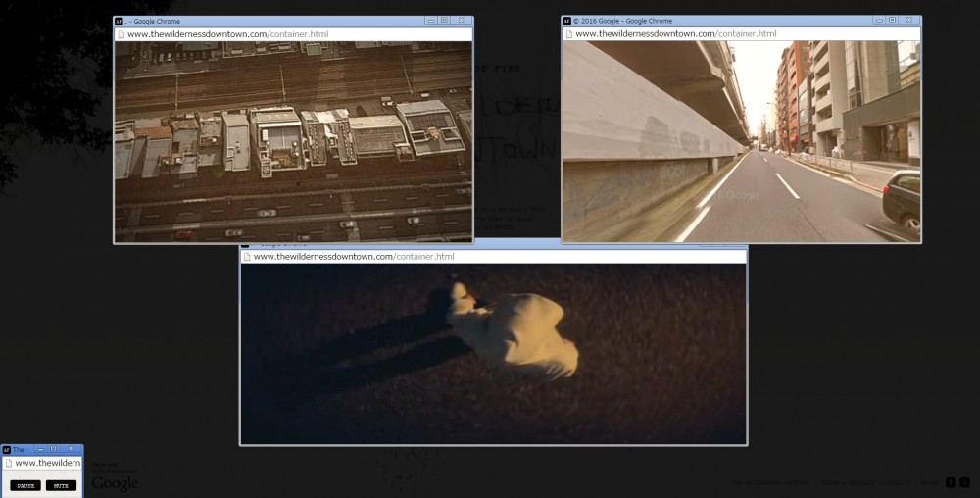Select the address bar of the running-figure window
The width and height of the screenshot is (980, 498).
[x=494, y=257]
